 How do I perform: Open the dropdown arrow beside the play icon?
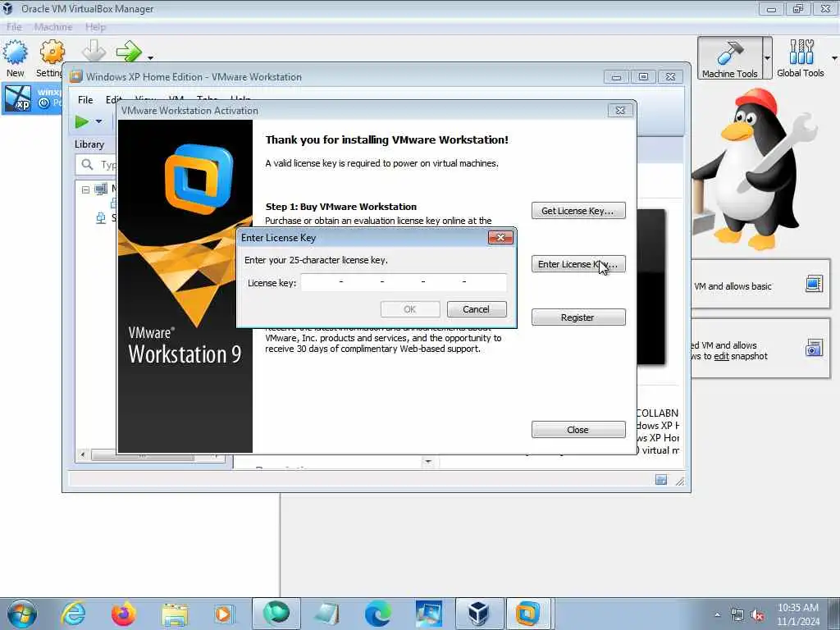click(98, 122)
